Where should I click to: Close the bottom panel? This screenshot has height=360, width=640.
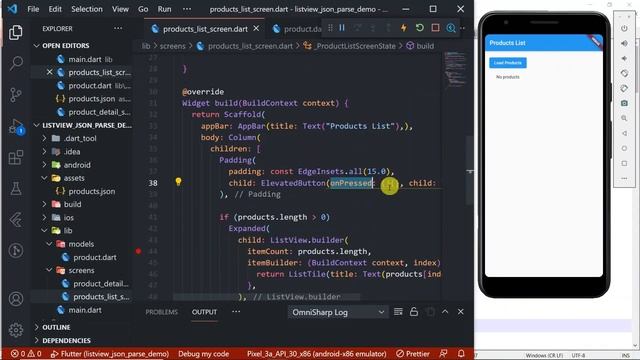(460, 312)
